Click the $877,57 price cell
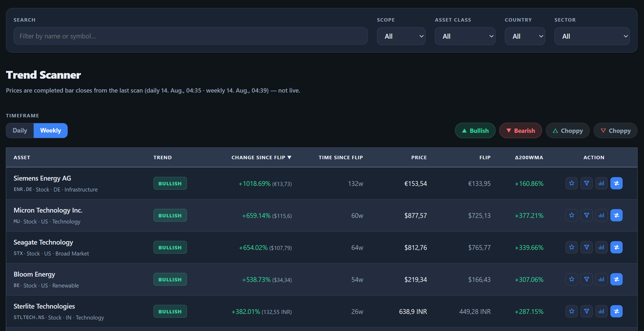Image resolution: width=644 pixels, height=331 pixels. click(x=415, y=216)
